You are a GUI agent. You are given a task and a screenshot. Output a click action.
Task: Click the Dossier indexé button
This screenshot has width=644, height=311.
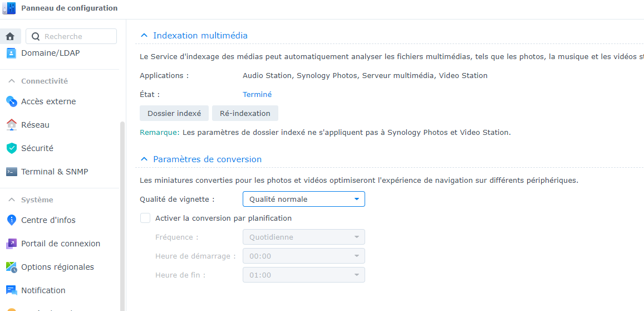tap(174, 113)
